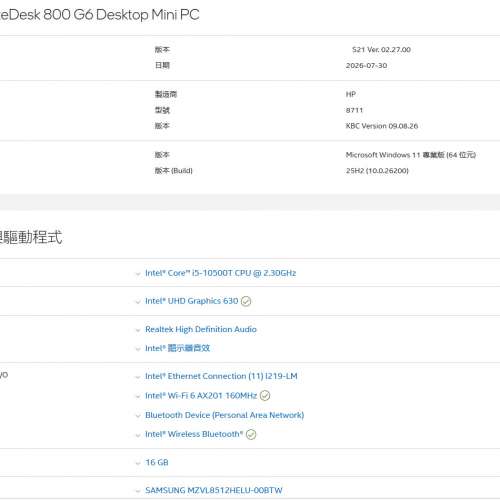Open the 16 GB memory link
This screenshot has width=500, height=500.
157,462
